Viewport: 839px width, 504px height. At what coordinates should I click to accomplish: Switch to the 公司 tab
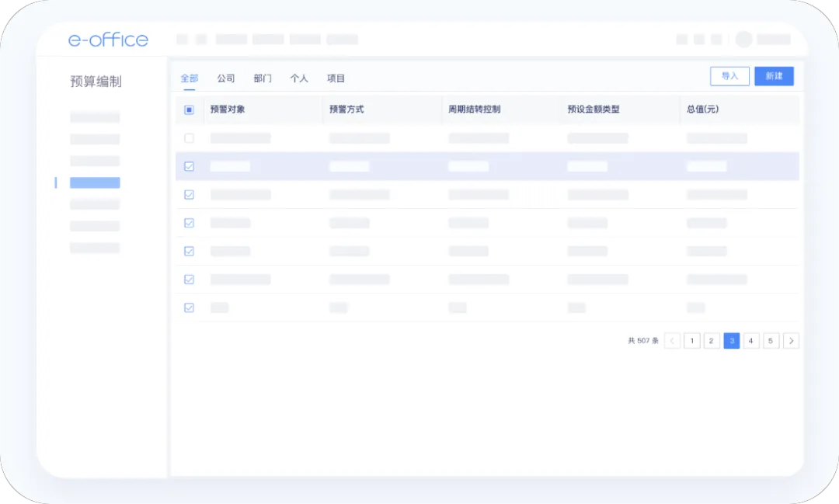(225, 78)
